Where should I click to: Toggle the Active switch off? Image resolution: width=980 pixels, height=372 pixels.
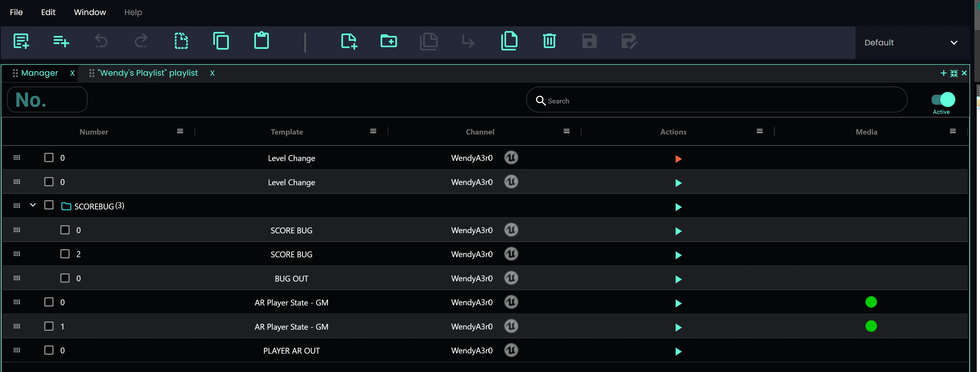pyautogui.click(x=943, y=100)
